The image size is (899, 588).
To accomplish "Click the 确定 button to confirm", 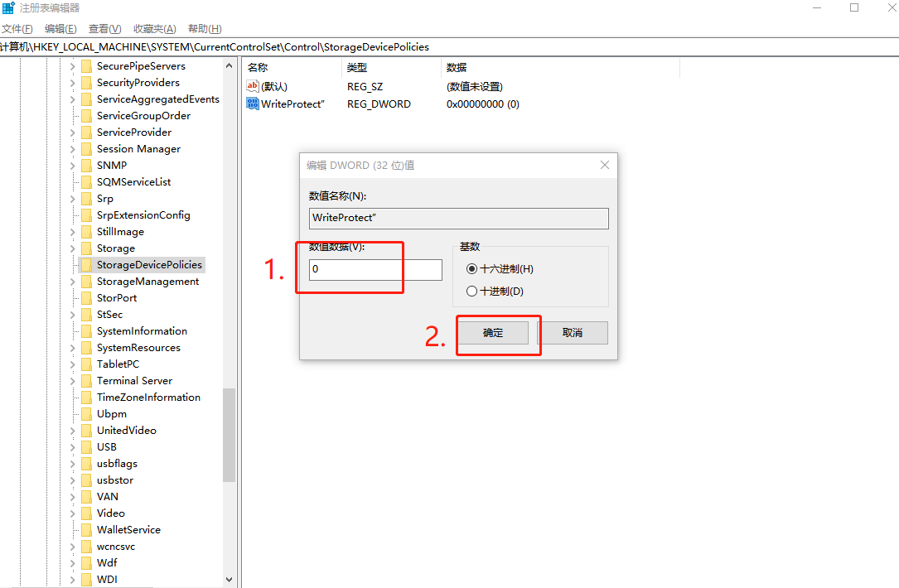I will pos(493,333).
